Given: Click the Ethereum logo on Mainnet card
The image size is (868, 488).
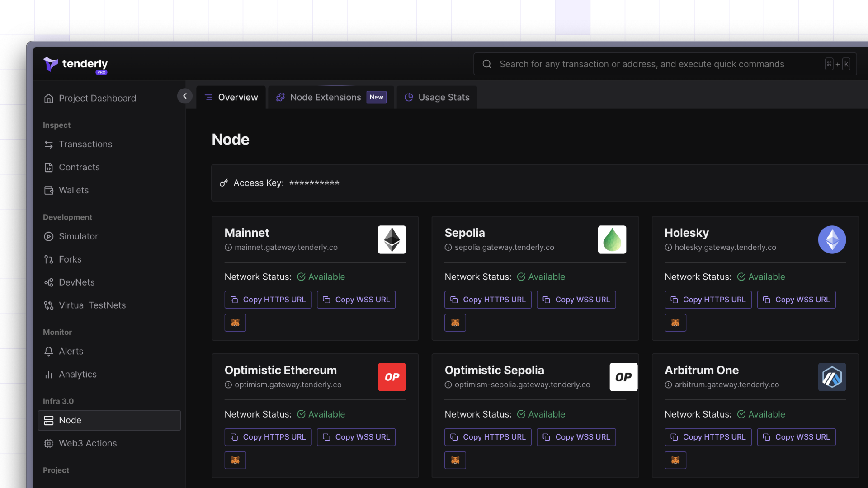Looking at the screenshot, I should (392, 239).
